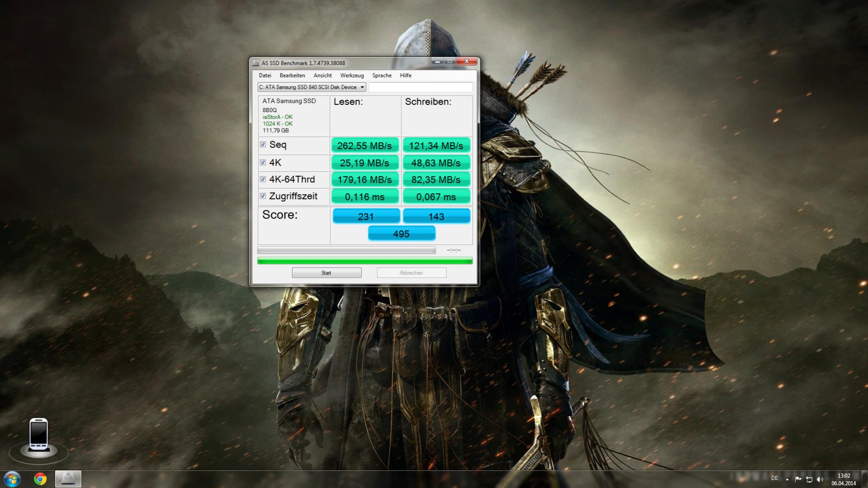868x488 pixels.
Task: Click the read access time 0,116 ms
Action: pyautogui.click(x=365, y=197)
